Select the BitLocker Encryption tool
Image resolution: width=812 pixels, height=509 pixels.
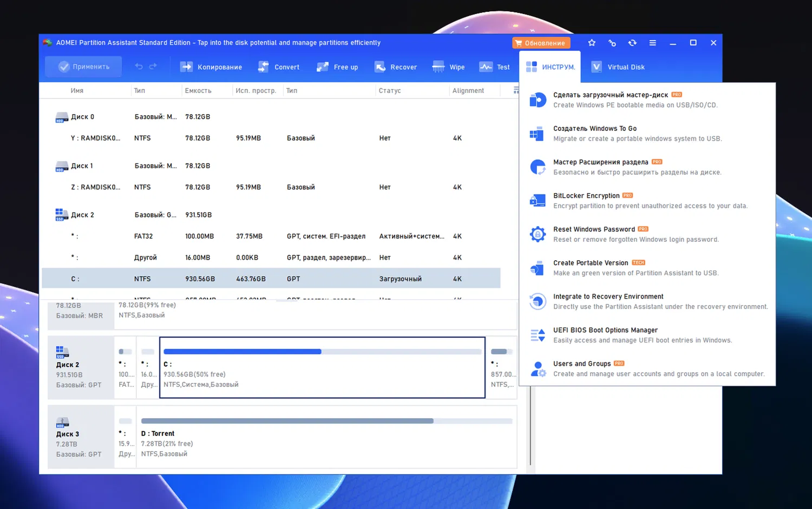point(586,196)
